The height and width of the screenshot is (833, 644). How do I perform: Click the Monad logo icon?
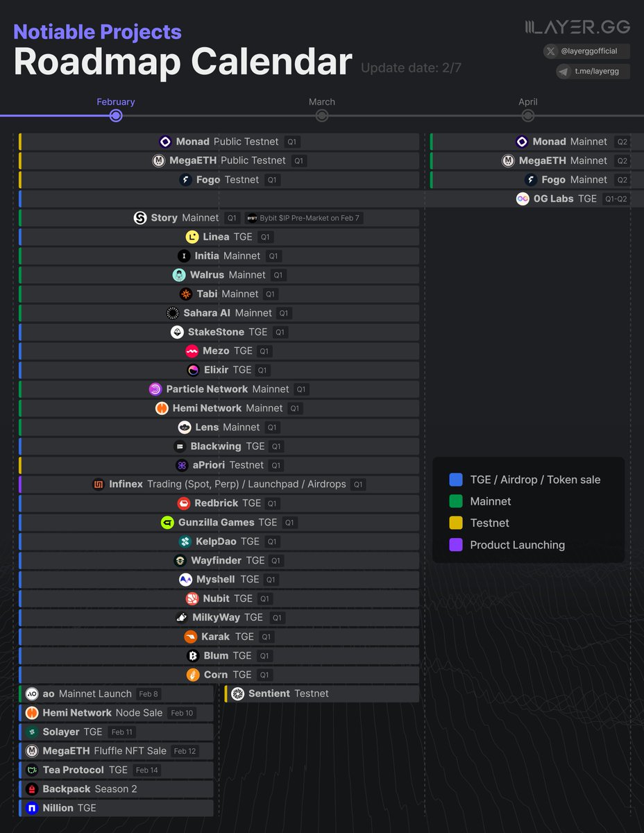click(165, 142)
